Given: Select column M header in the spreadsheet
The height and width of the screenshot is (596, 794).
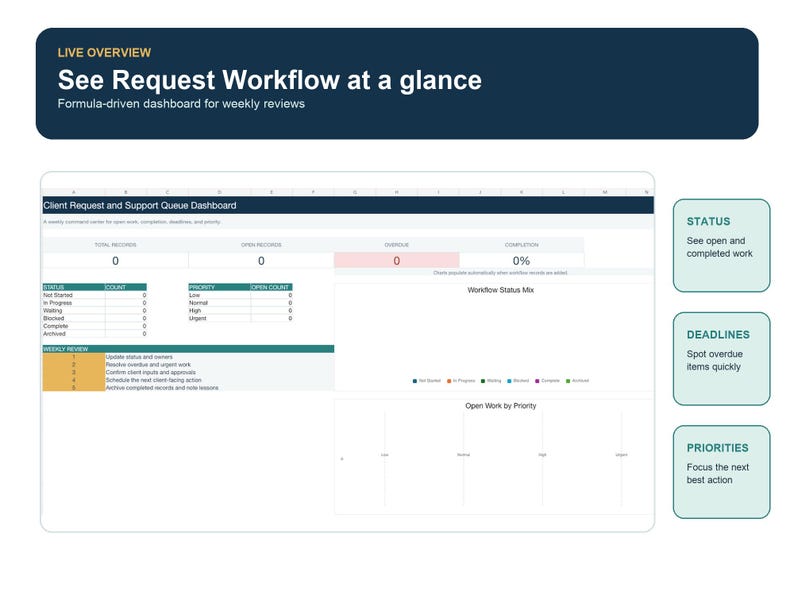Looking at the screenshot, I should point(605,192).
